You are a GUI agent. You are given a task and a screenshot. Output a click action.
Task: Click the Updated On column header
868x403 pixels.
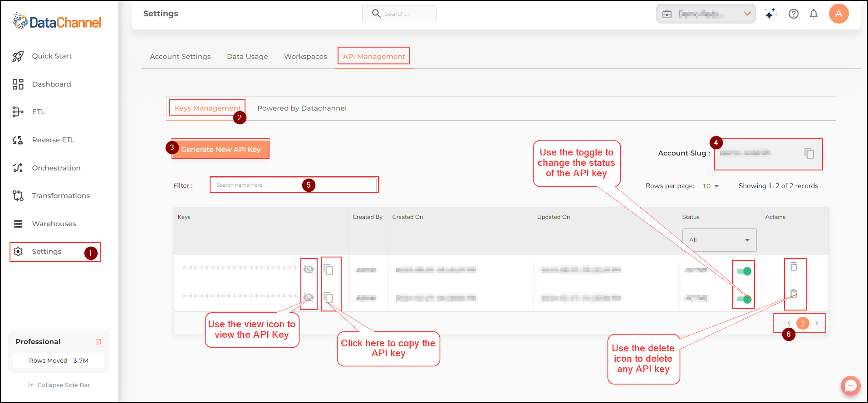[x=554, y=217]
